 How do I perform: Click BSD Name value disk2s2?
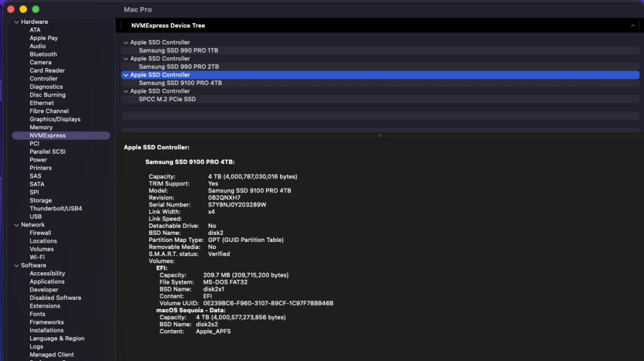coord(207,324)
